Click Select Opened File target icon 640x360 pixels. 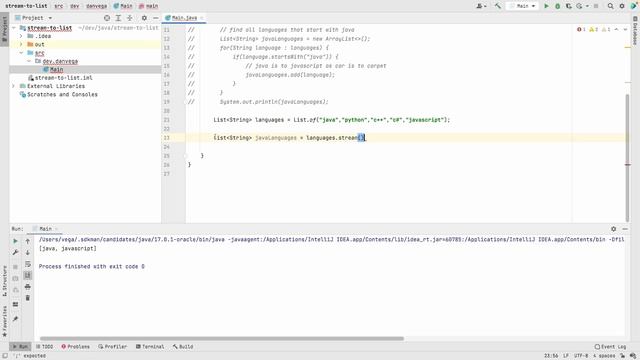click(x=107, y=18)
